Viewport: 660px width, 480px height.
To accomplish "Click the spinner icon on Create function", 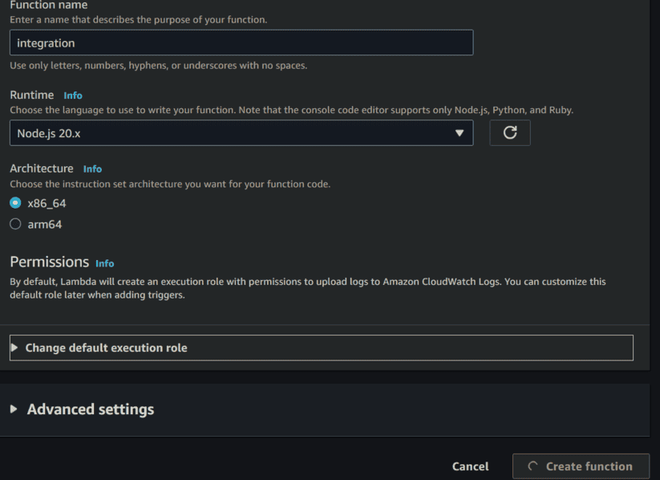I will pos(532,466).
